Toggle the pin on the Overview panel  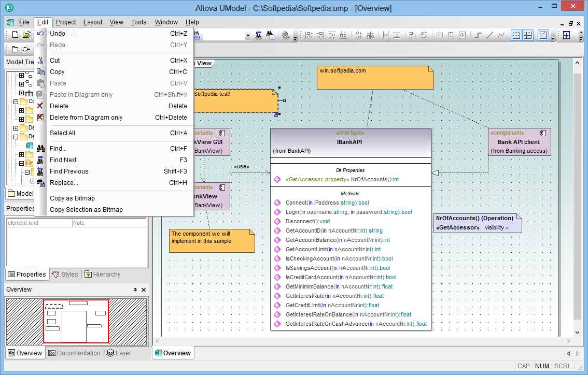135,290
